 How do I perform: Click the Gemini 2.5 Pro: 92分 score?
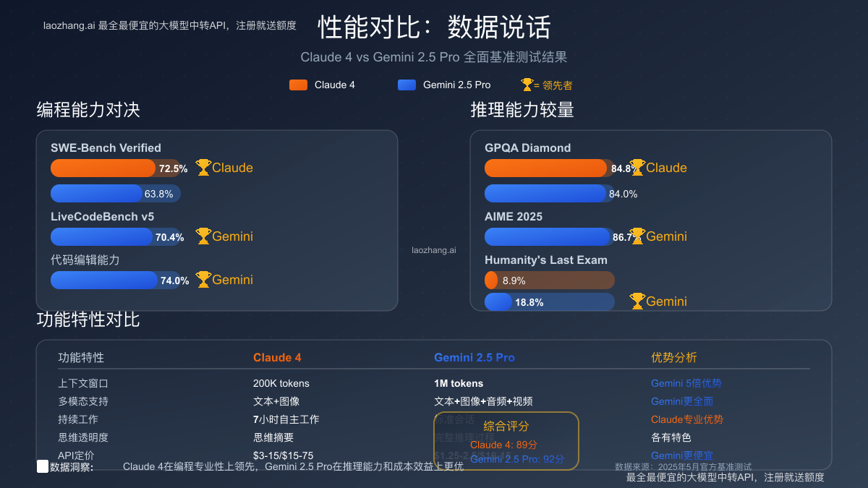pyautogui.click(x=517, y=459)
